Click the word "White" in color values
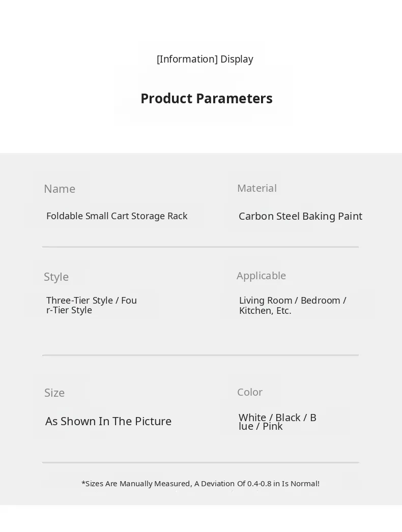The width and height of the screenshot is (402, 532). coord(252,418)
